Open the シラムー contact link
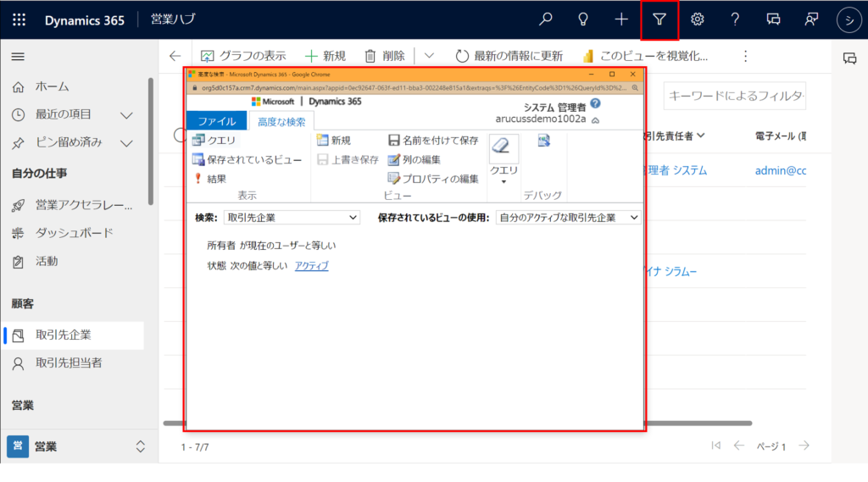The height and width of the screenshot is (482, 868). click(x=671, y=272)
